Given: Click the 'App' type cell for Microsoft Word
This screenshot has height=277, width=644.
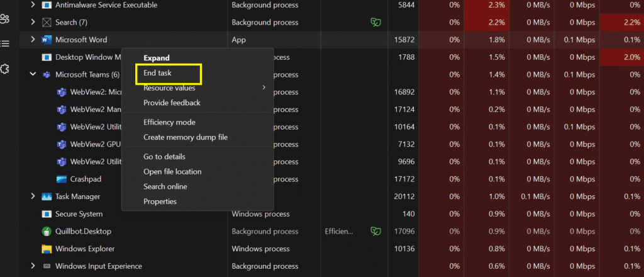Looking at the screenshot, I should 238,40.
